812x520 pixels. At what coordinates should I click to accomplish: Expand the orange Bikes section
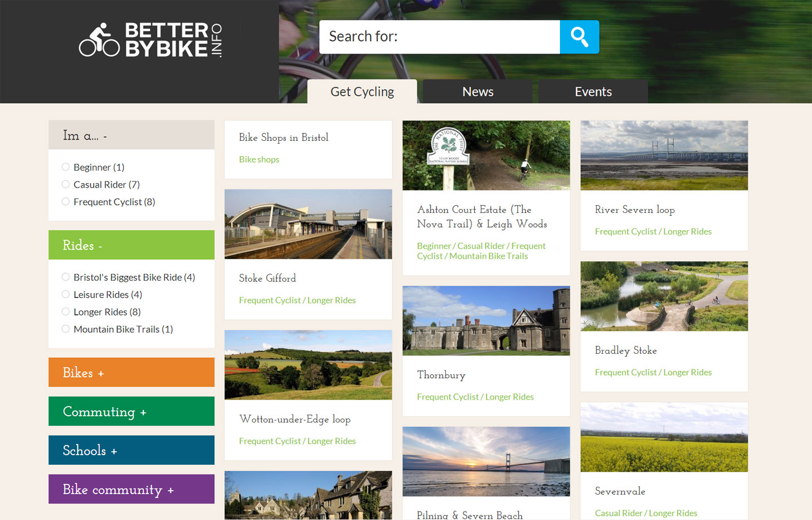131,372
